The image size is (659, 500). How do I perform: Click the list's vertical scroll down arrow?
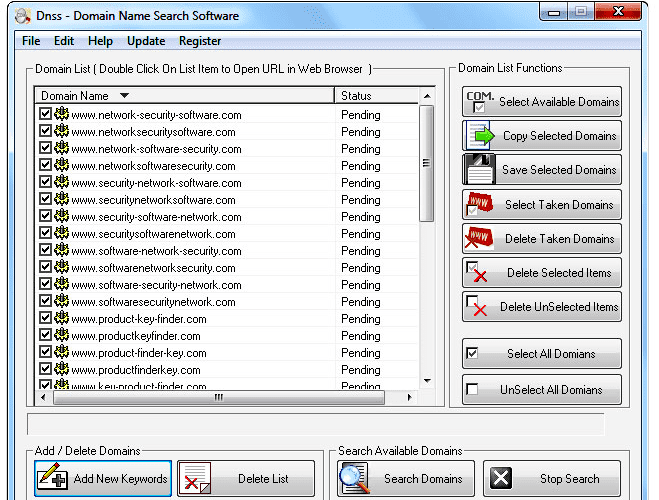[427, 381]
